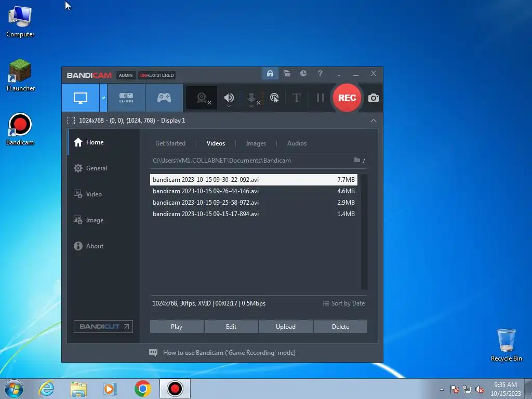Switch to the Videos tab
Image resolution: width=532 pixels, height=399 pixels.
click(216, 143)
